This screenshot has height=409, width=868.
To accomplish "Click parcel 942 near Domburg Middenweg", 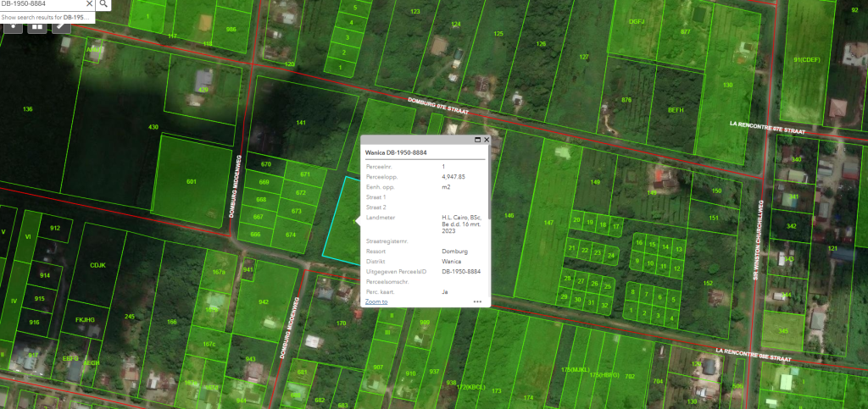I will pyautogui.click(x=264, y=302).
